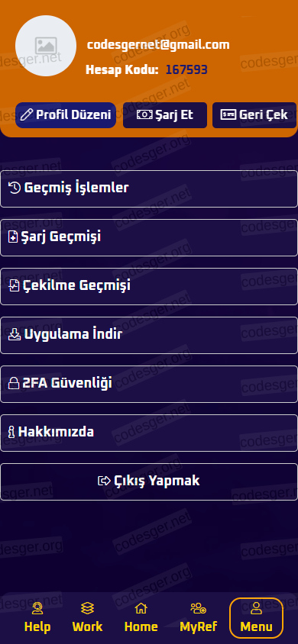Open the MyRef referral tab
This screenshot has width=298, height=644.
[199, 617]
